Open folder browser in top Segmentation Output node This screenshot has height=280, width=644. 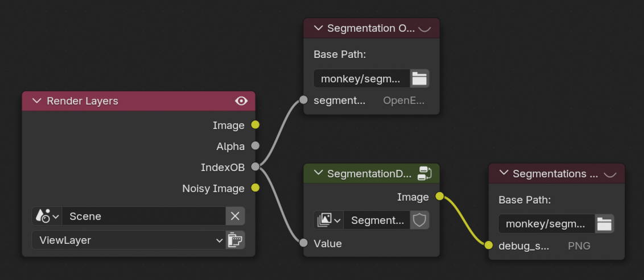[x=419, y=79]
